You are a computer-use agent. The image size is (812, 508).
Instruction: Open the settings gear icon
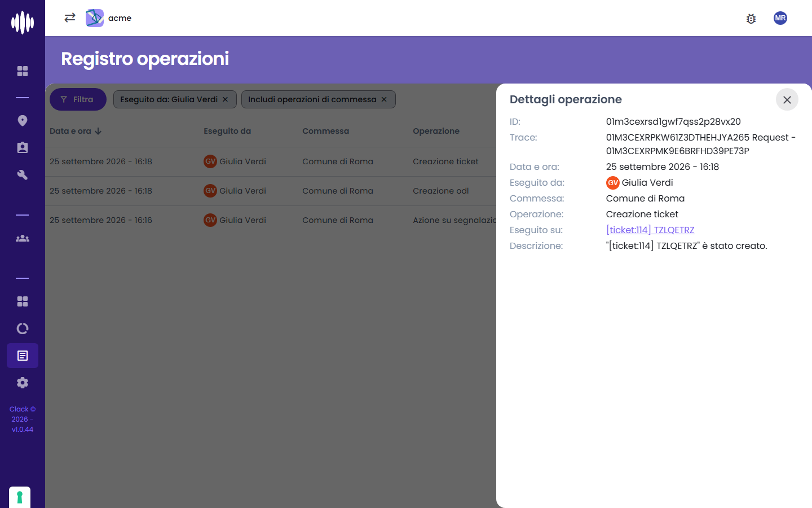[x=23, y=383]
